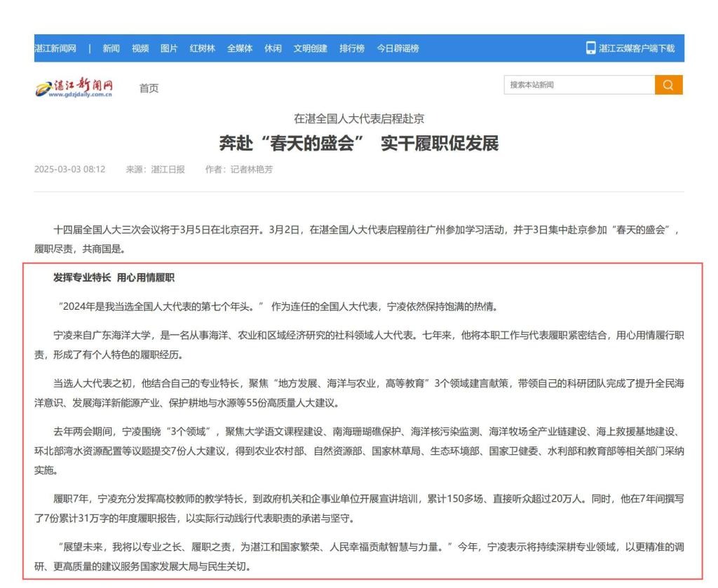Open the 图片 section
The height and width of the screenshot is (588, 718).
(x=169, y=48)
